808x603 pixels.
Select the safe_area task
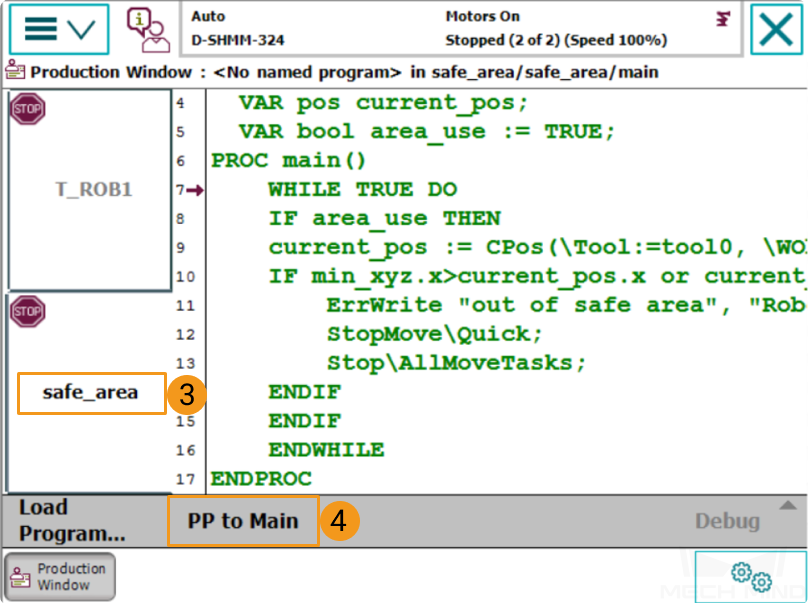(92, 393)
